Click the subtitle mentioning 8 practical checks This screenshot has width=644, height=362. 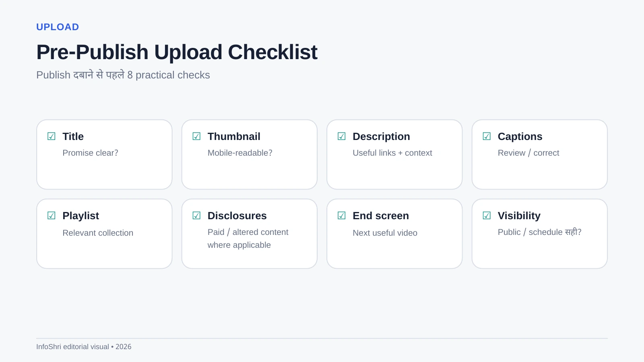[x=123, y=75]
